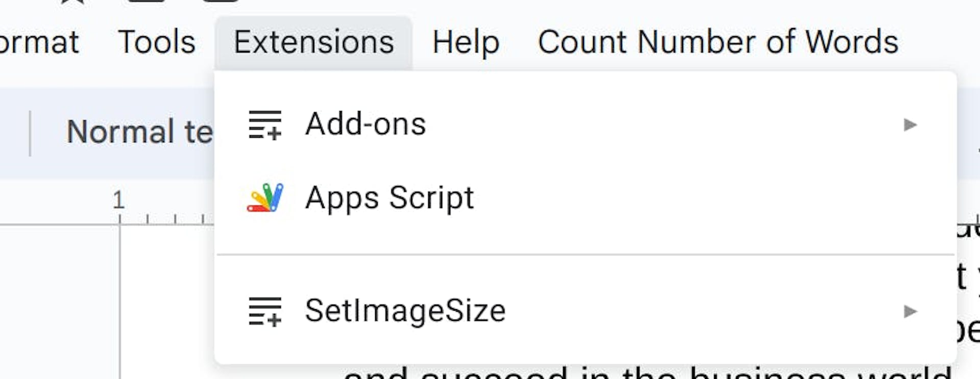Choose the SetImageSize menu entry
This screenshot has height=379, width=980.
tap(405, 311)
